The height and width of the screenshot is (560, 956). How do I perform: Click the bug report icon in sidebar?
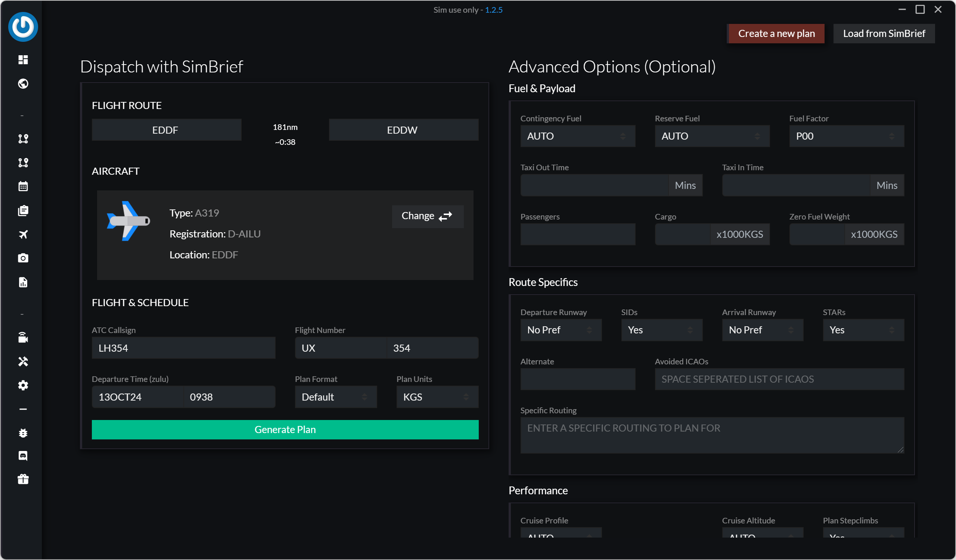(x=23, y=433)
